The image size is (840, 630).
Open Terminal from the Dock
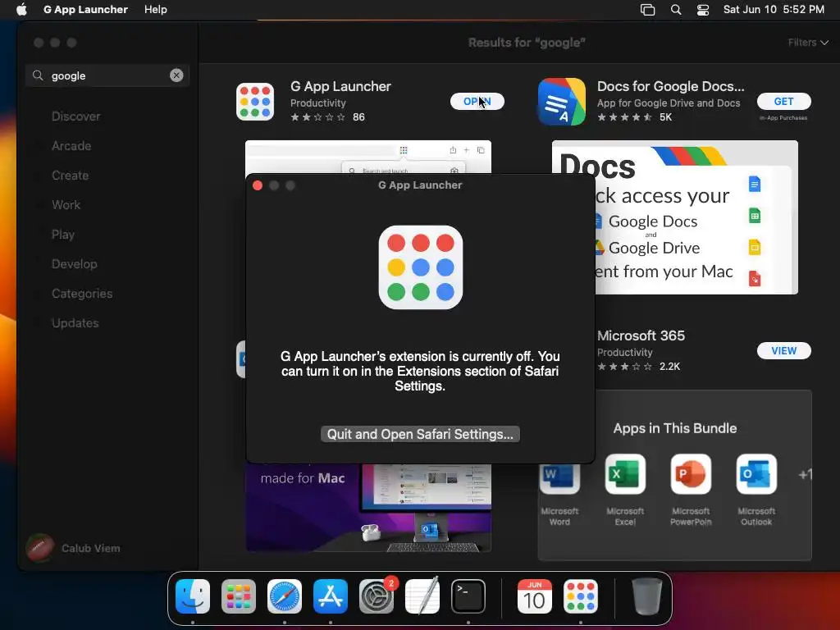pyautogui.click(x=468, y=596)
